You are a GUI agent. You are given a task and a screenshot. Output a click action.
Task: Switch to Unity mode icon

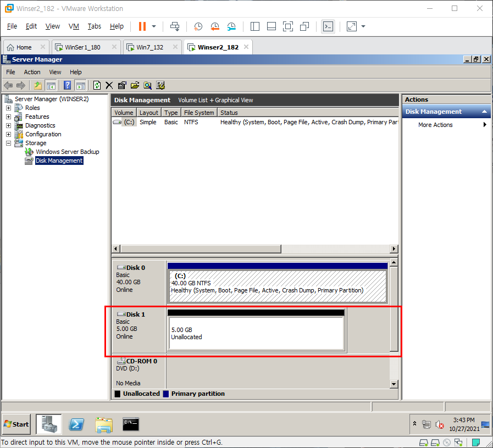click(x=304, y=26)
